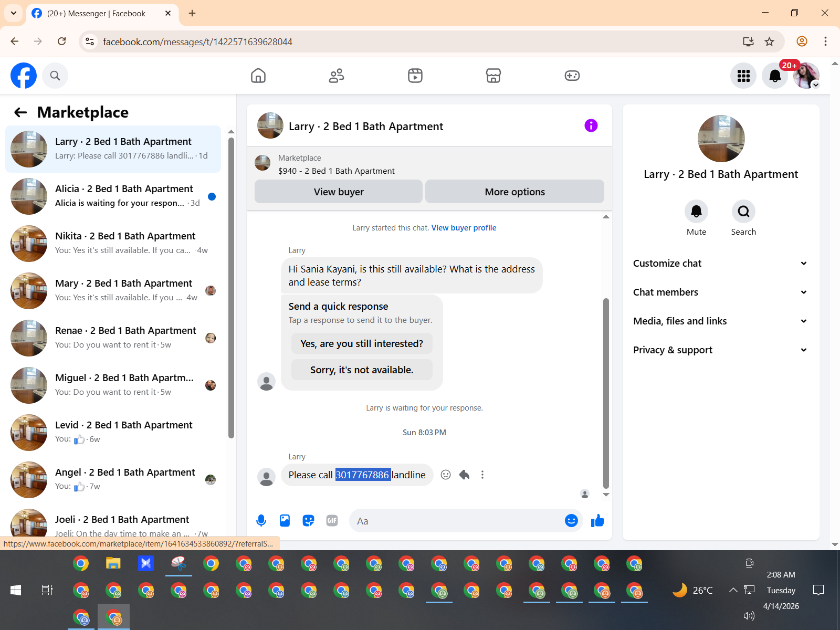Open the Facebook menu grid icon
The image size is (840, 630).
(x=743, y=76)
